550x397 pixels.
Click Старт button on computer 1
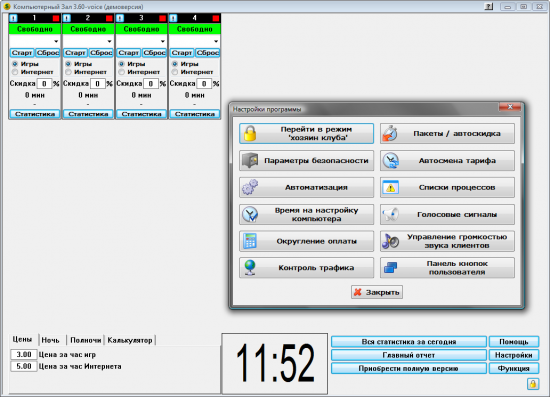(x=22, y=53)
